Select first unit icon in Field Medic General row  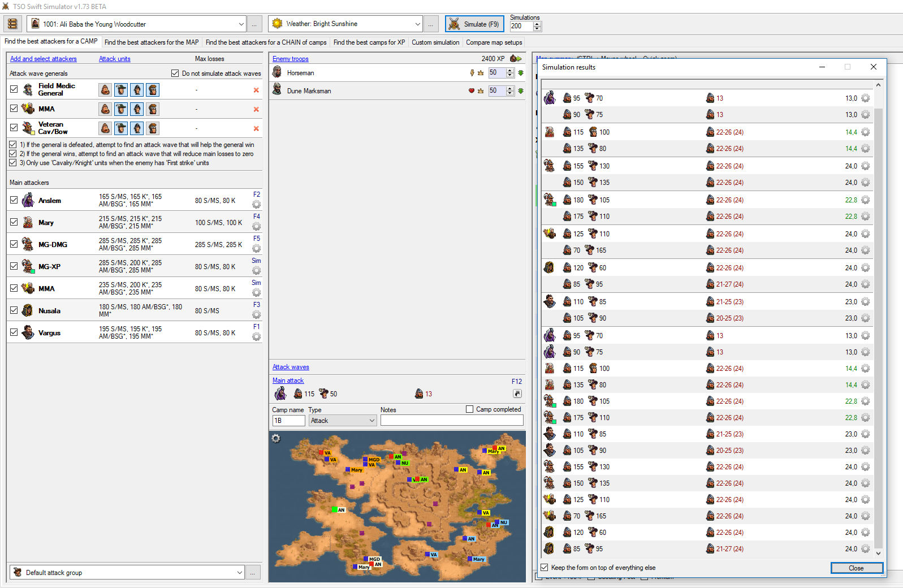(105, 90)
